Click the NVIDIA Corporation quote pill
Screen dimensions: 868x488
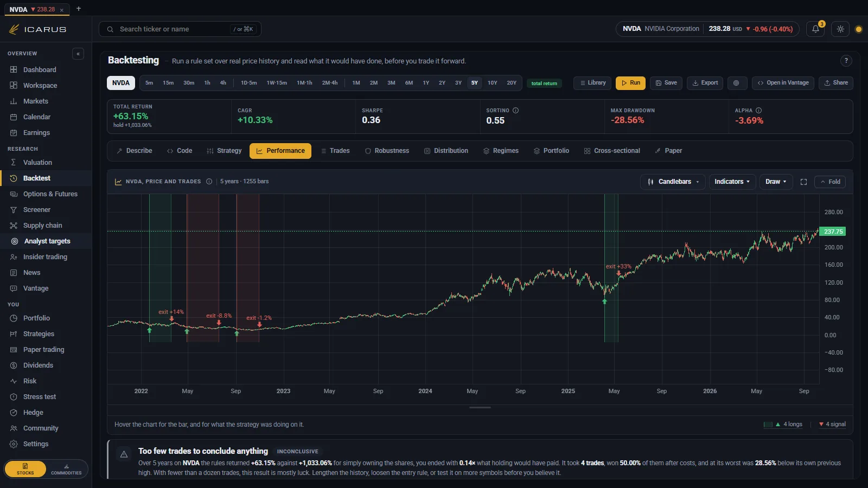pyautogui.click(x=708, y=29)
